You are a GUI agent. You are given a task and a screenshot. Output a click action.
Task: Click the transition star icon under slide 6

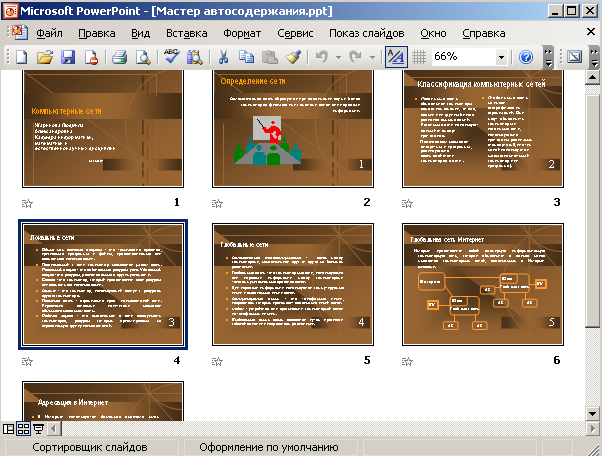(x=407, y=361)
